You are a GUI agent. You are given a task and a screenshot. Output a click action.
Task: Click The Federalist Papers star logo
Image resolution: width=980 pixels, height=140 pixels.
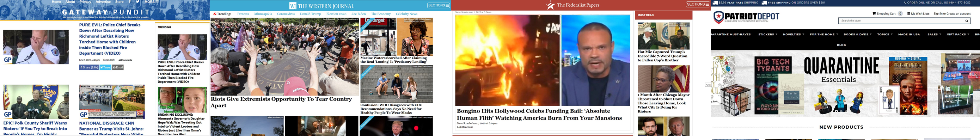click(x=550, y=5)
